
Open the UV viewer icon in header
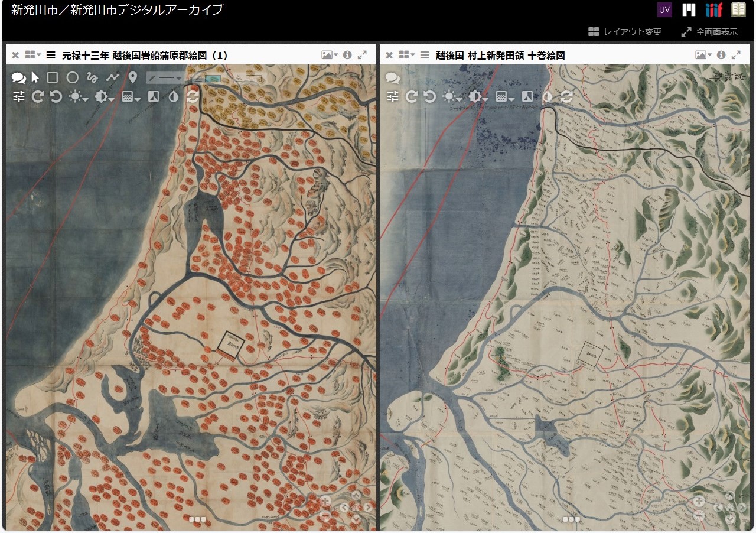coord(664,10)
